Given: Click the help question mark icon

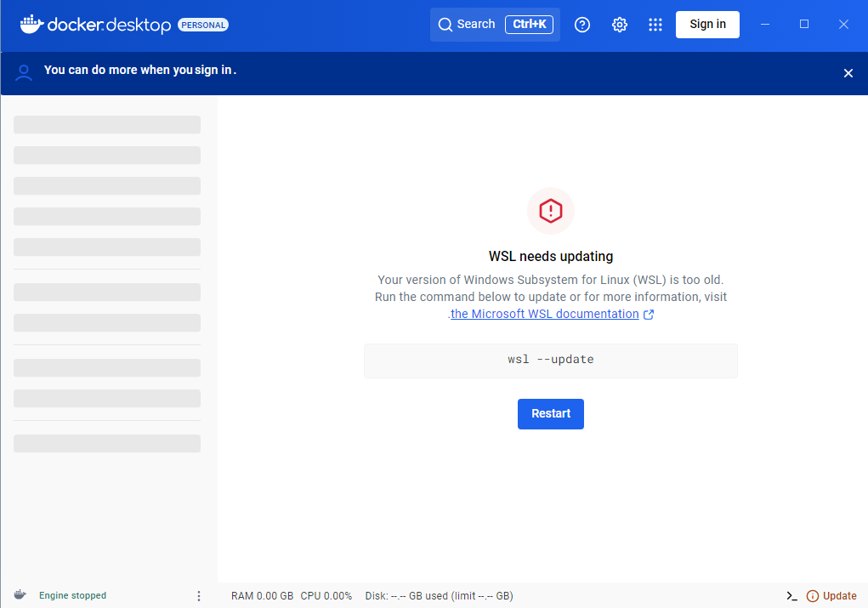Looking at the screenshot, I should 582,25.
